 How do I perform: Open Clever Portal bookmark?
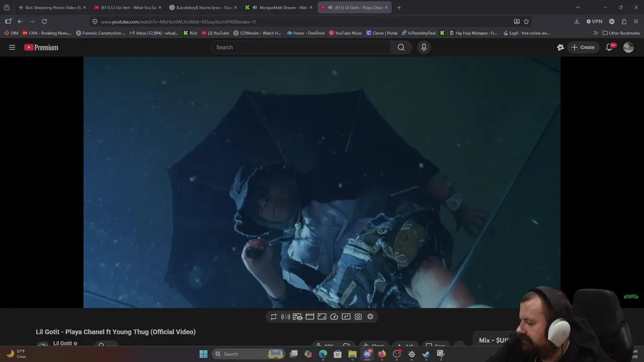coord(382,33)
